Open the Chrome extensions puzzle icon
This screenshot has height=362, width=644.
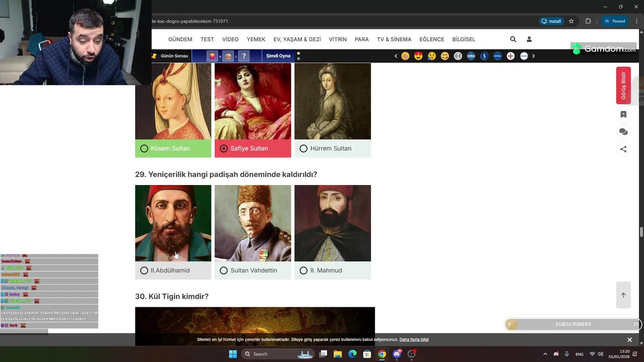pos(588,21)
